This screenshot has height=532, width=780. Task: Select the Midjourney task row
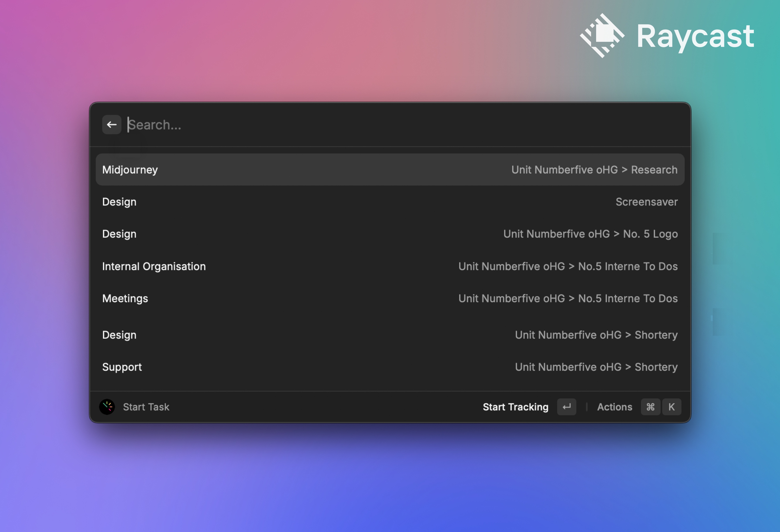(x=390, y=170)
